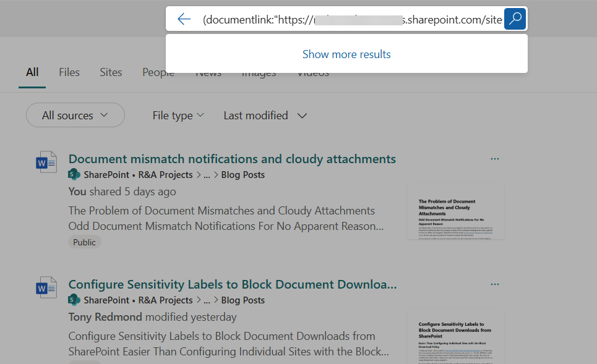Open thumbnail preview of Configure Sensitivity Labels document

(455, 337)
